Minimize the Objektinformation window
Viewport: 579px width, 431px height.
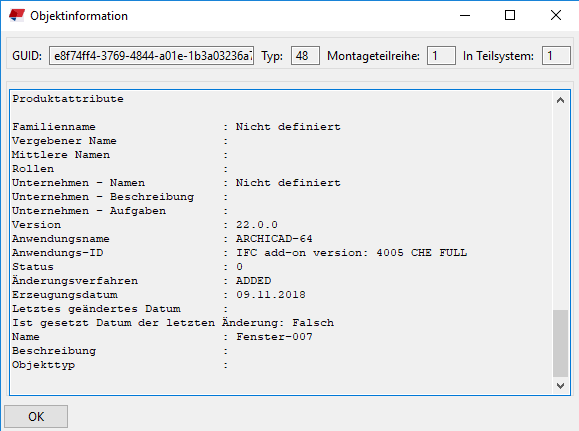tap(465, 16)
